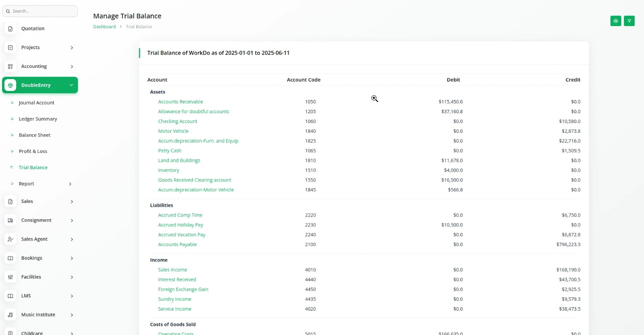Screen dimensions: 644x335
Task: Click the Music Institute note icon
Action: [11, 314]
